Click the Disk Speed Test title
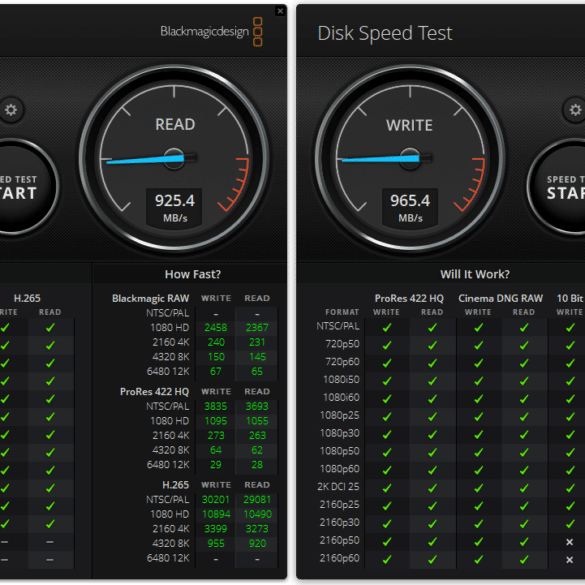The width and height of the screenshot is (585, 585). [x=385, y=33]
